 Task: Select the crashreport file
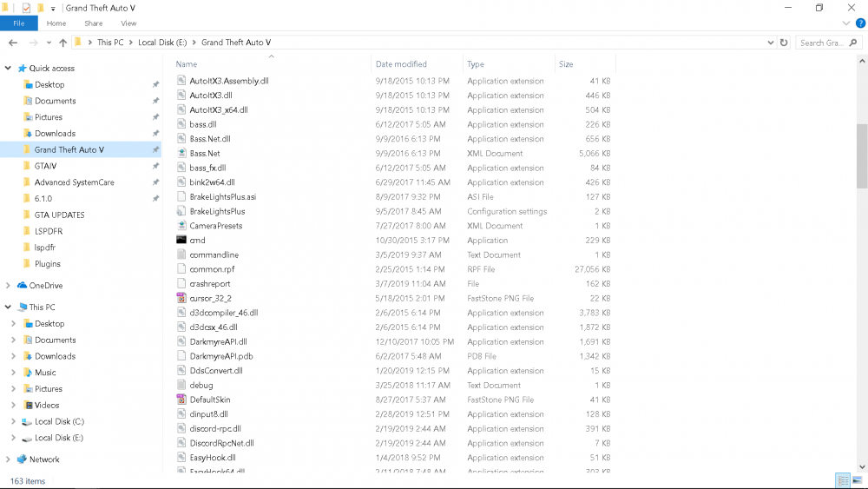pyautogui.click(x=210, y=283)
